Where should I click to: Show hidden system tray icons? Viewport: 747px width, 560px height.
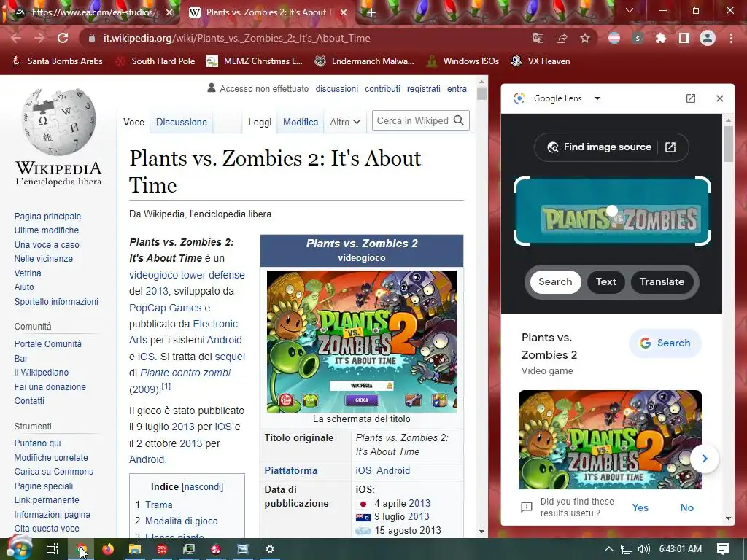(609, 549)
